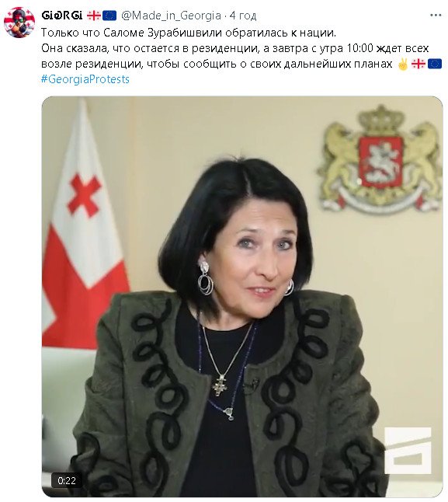The image size is (448, 502).
Task: Click the tweet line starting "возле резиденции"
Action: (217, 64)
